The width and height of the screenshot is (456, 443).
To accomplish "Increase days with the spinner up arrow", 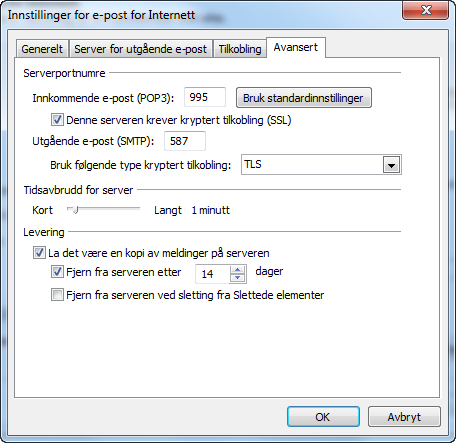I will point(237,270).
